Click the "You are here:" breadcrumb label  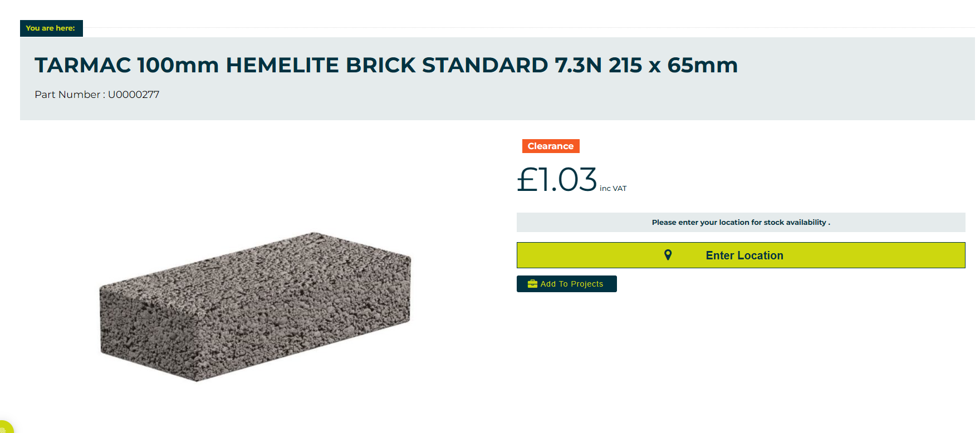click(x=51, y=28)
